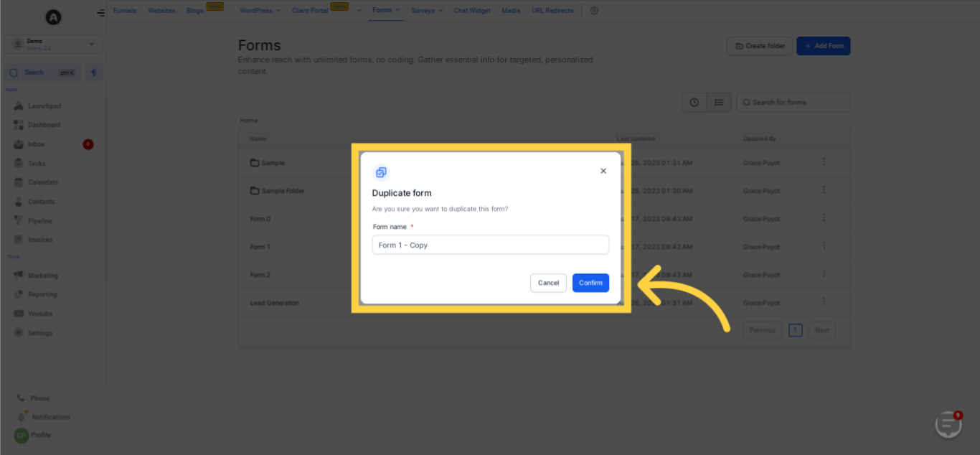Open the Blogs tab

pos(195,11)
